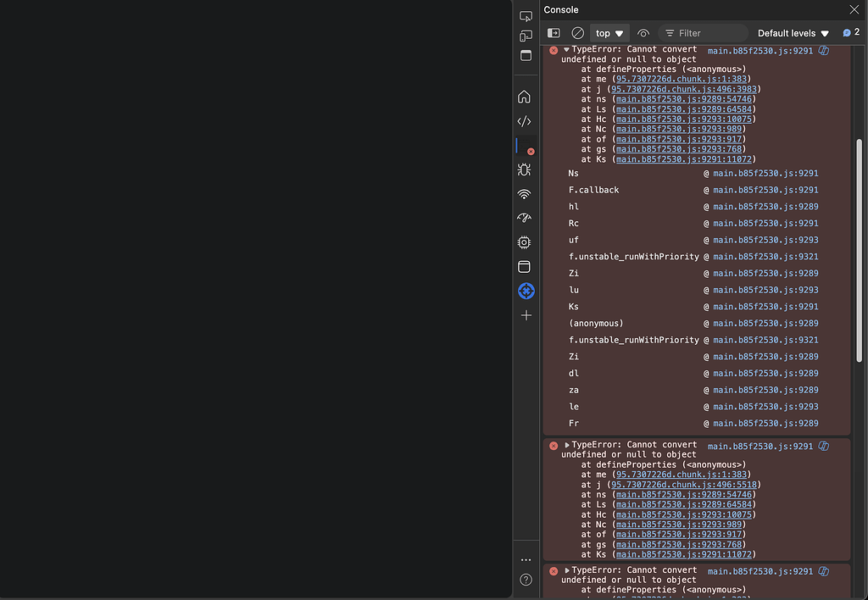Open the Default levels dropdown
This screenshot has width=868, height=600.
(x=788, y=32)
